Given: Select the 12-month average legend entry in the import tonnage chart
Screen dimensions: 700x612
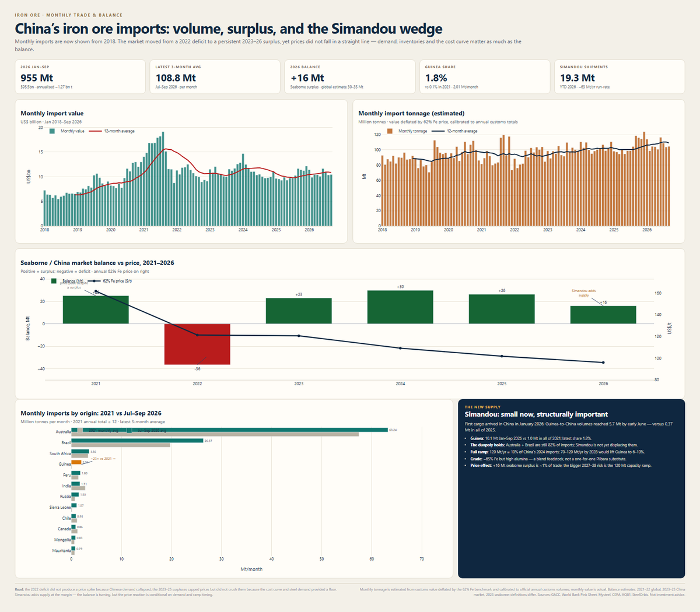Looking at the screenshot, I should [x=454, y=131].
